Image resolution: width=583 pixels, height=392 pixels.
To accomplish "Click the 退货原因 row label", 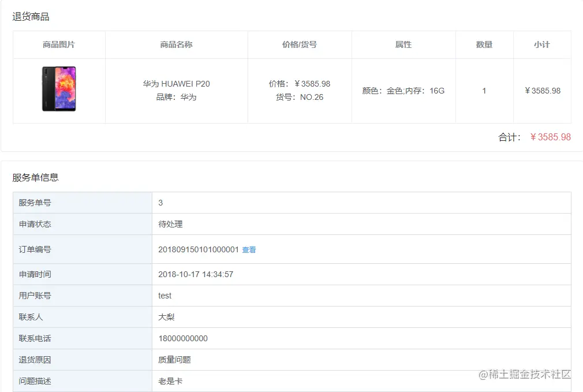I will point(35,360).
